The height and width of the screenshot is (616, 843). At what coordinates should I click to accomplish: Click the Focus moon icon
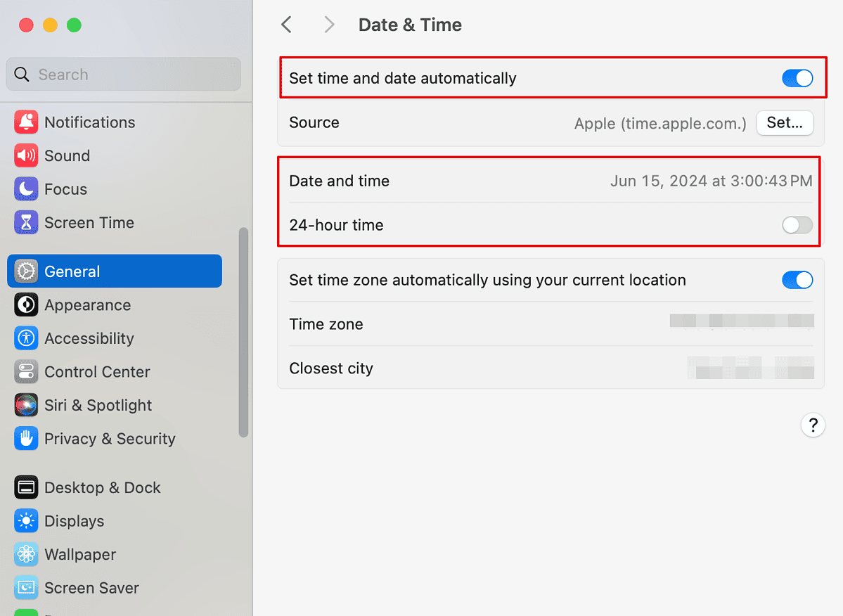(26, 189)
